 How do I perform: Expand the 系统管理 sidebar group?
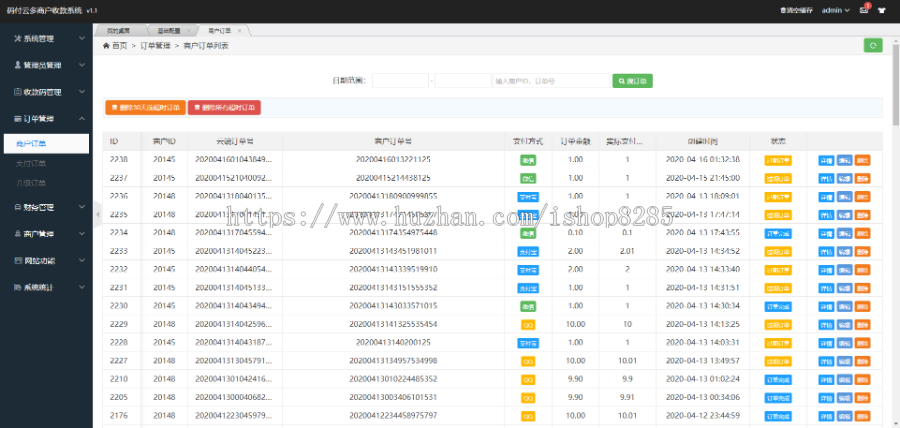[x=46, y=38]
